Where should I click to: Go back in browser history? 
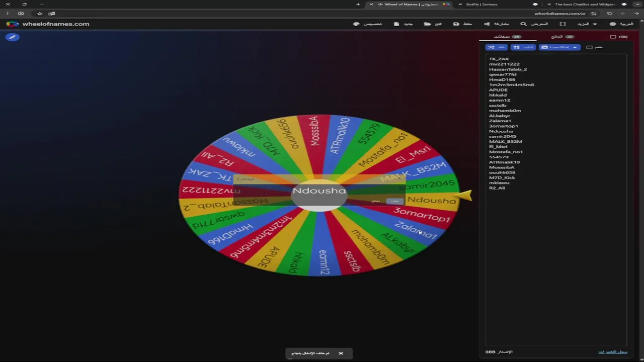tap(636, 14)
